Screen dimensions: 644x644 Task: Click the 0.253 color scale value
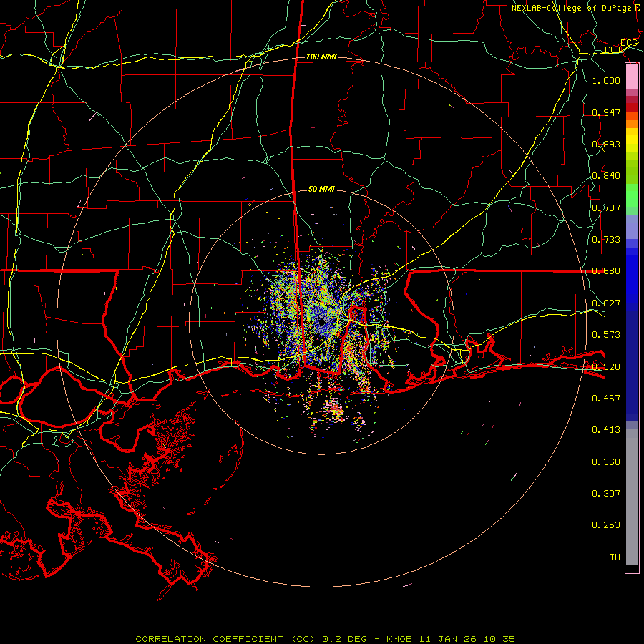click(606, 525)
